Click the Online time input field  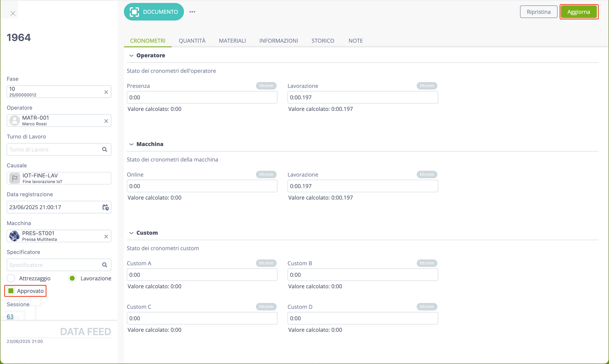[202, 186]
